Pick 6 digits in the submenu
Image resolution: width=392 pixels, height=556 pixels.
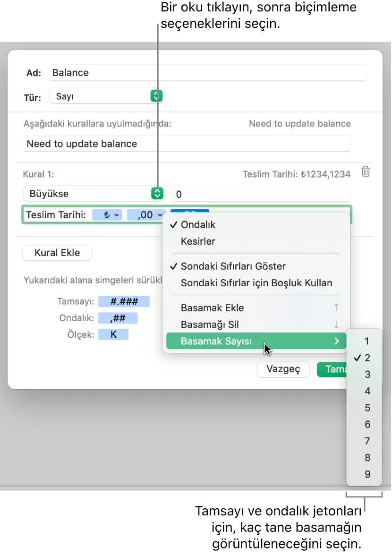[364, 425]
